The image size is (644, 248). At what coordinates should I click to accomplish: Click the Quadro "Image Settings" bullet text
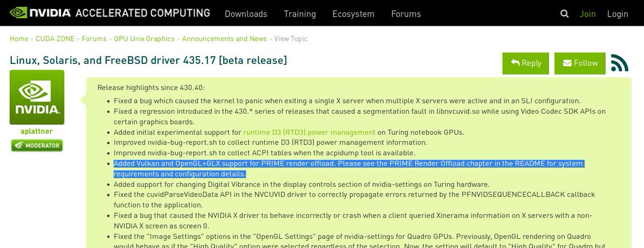coord(360,240)
